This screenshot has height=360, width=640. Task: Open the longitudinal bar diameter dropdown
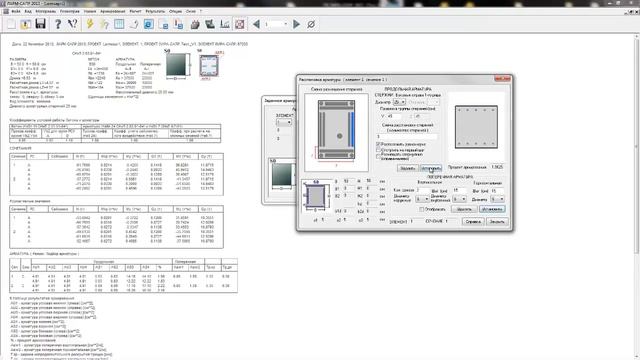[x=399, y=102]
